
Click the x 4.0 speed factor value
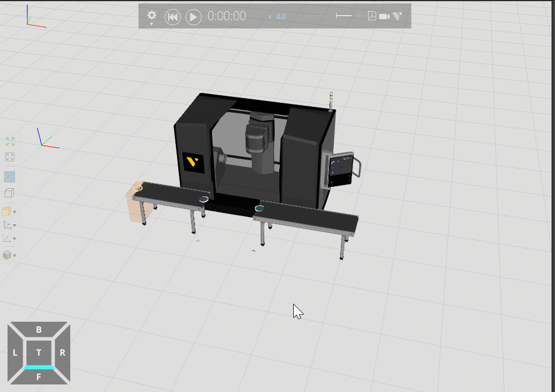point(277,17)
